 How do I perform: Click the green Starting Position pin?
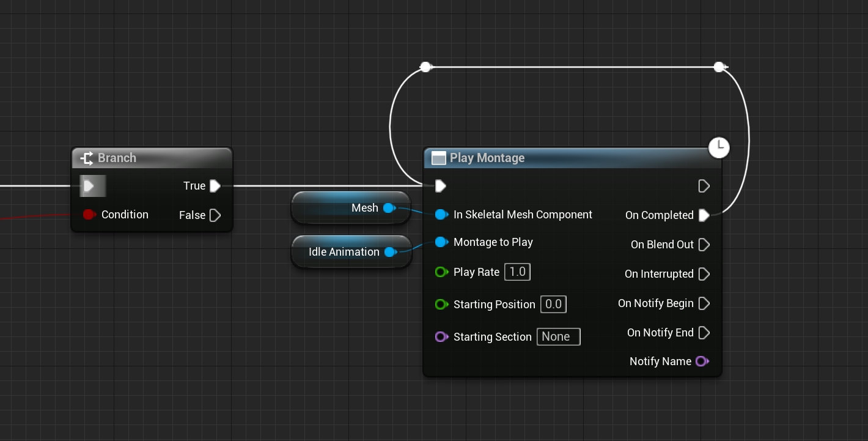pyautogui.click(x=441, y=305)
